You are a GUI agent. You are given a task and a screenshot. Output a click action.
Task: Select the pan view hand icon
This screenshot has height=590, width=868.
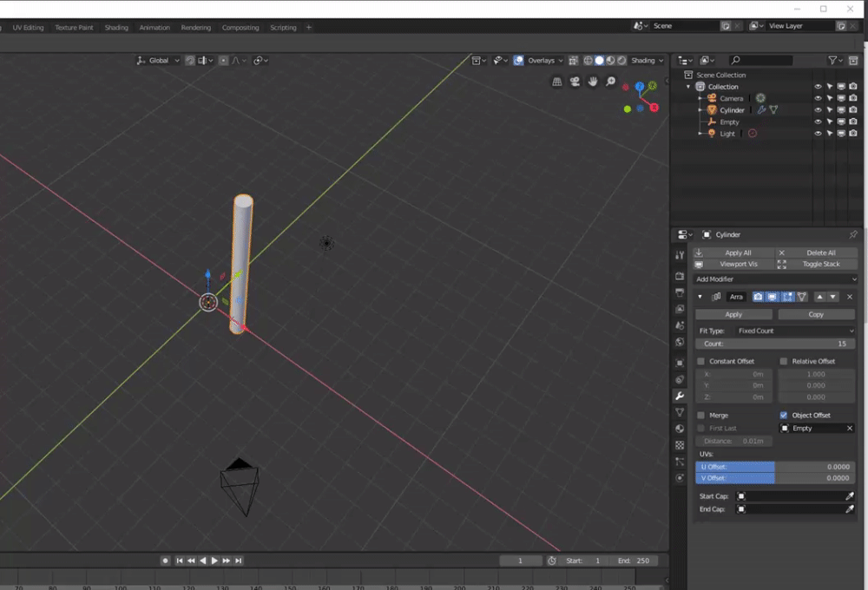[x=593, y=82]
